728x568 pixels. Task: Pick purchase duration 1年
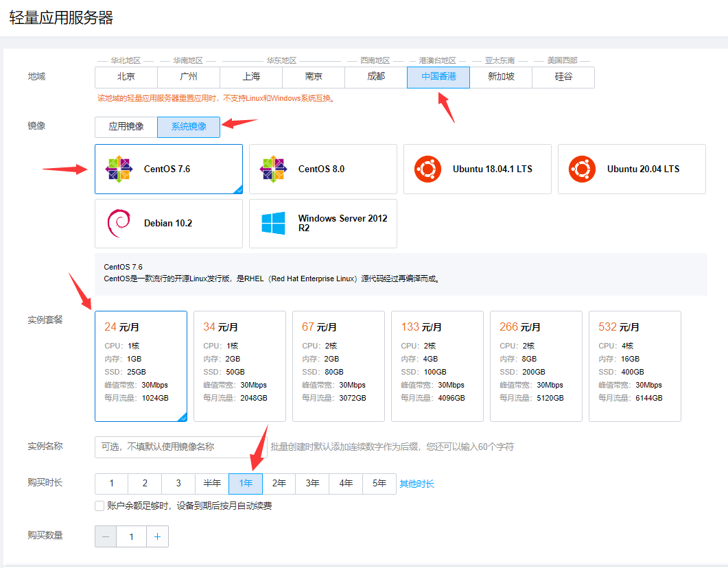point(246,484)
